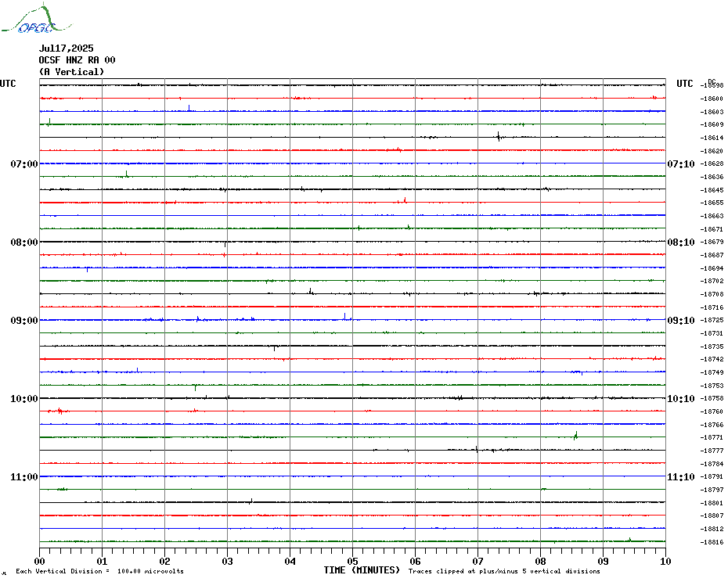This screenshot has width=728, height=582.
Task: Select the DC offset value -18801
Action: click(712, 503)
